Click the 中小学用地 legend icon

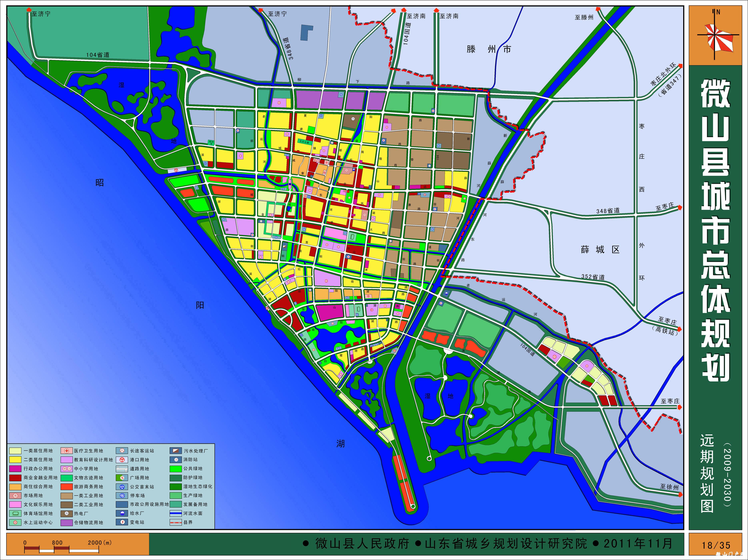tap(67, 469)
